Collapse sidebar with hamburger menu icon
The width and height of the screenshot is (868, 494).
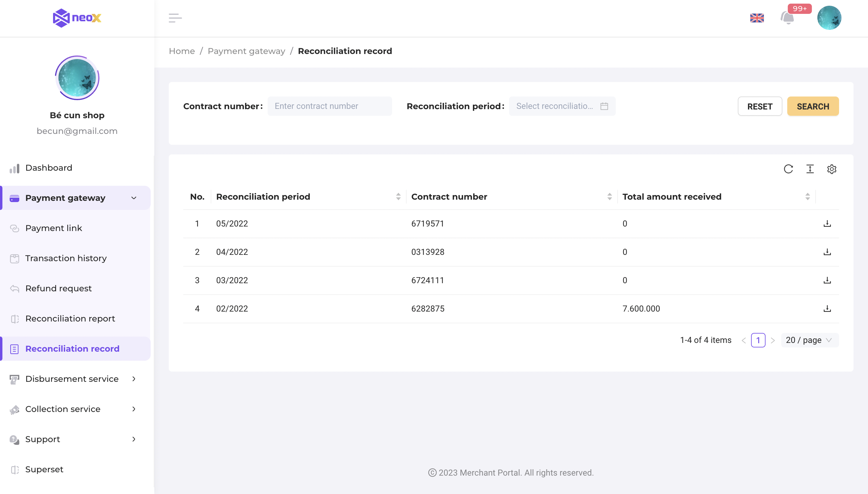[x=175, y=17]
